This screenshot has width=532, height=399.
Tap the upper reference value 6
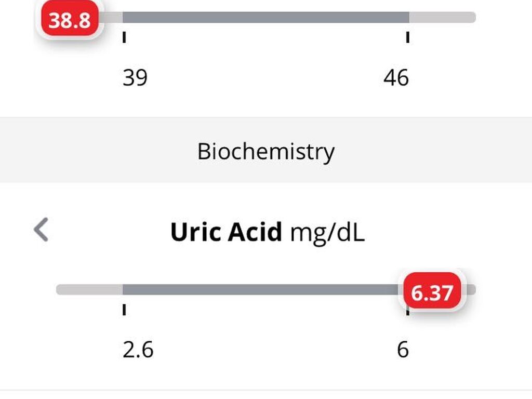coord(403,350)
